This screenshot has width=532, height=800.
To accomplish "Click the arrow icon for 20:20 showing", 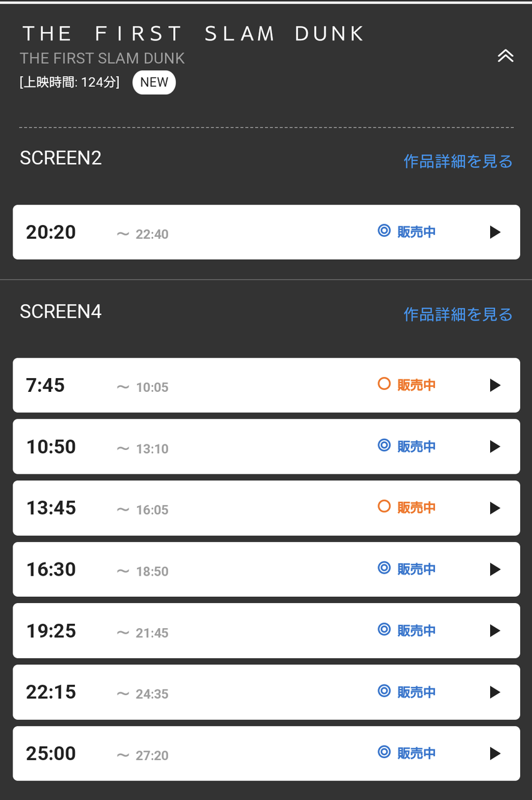I will pos(495,232).
